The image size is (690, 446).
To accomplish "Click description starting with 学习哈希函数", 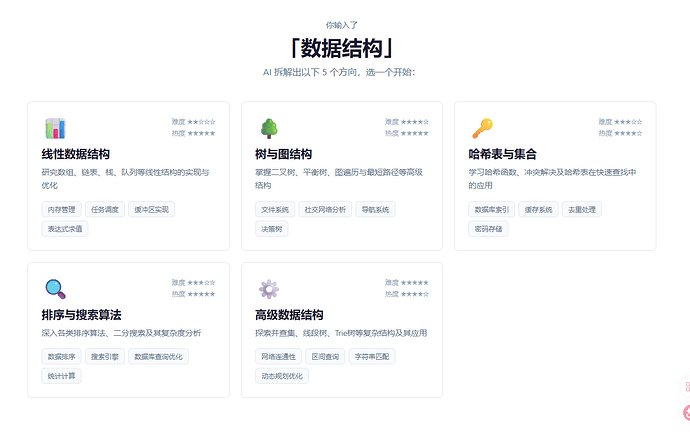I will pyautogui.click(x=552, y=179).
